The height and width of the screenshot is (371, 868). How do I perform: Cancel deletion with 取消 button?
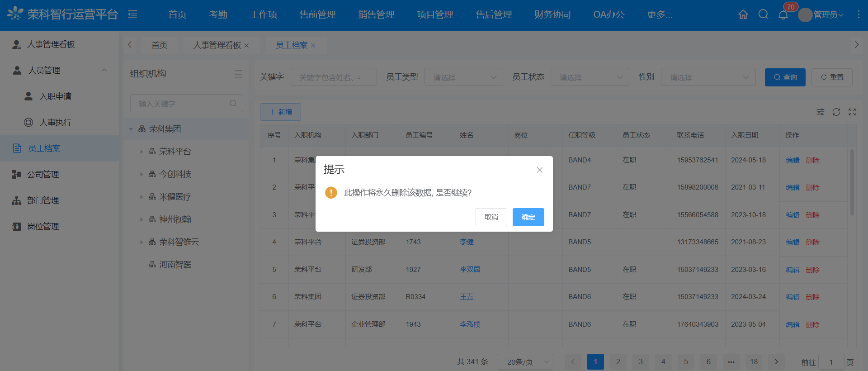491,217
